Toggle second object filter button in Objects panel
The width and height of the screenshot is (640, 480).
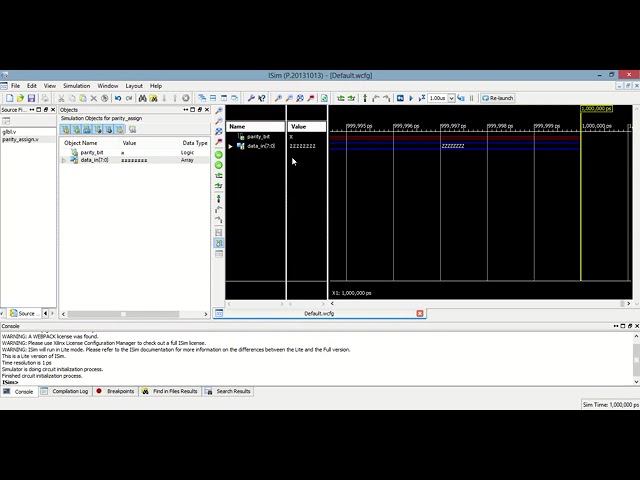[76, 130]
